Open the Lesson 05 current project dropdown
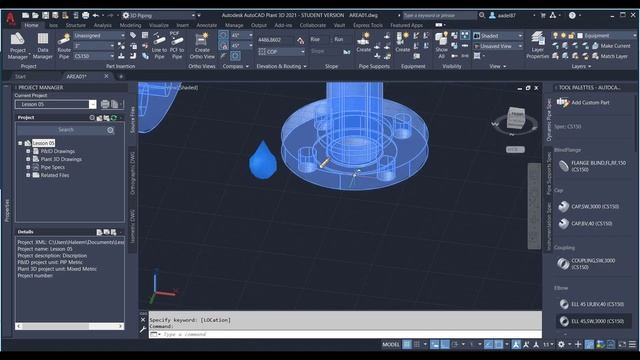The image size is (640, 360). coord(56,104)
